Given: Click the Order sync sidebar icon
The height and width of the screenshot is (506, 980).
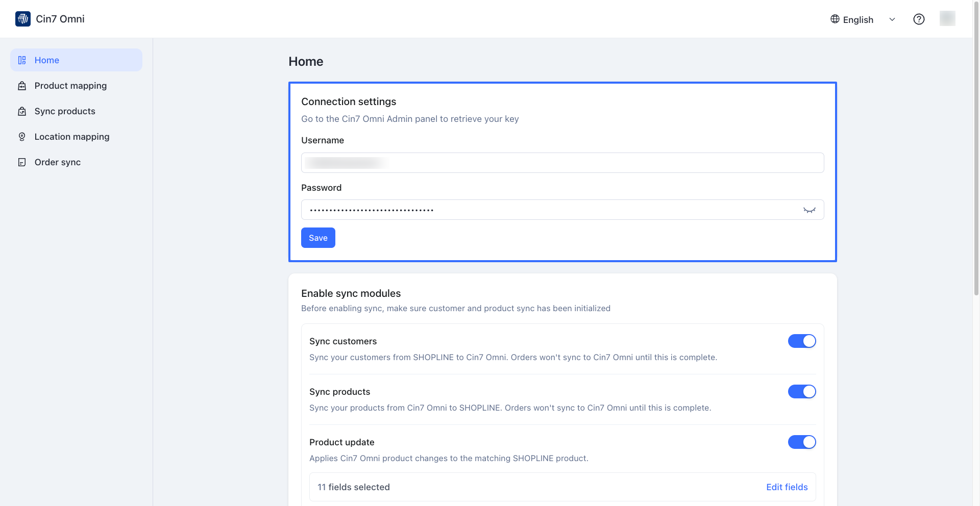Looking at the screenshot, I should 22,162.
